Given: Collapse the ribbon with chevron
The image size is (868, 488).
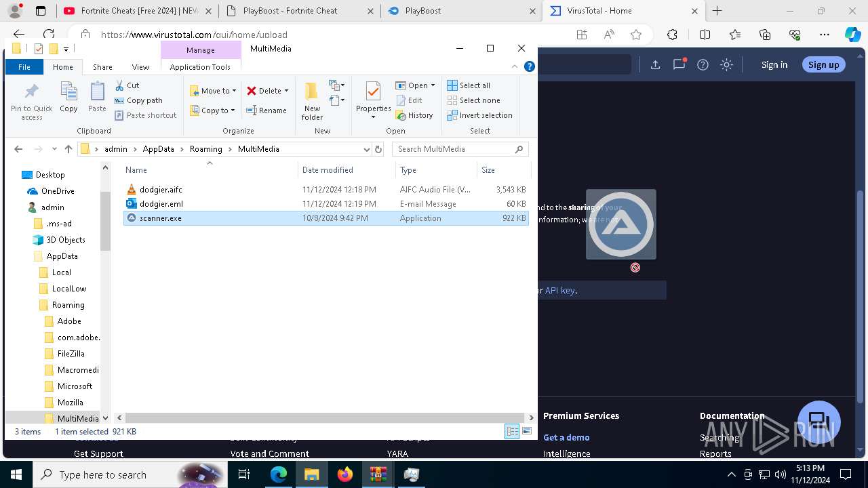Looking at the screenshot, I should 515,66.
